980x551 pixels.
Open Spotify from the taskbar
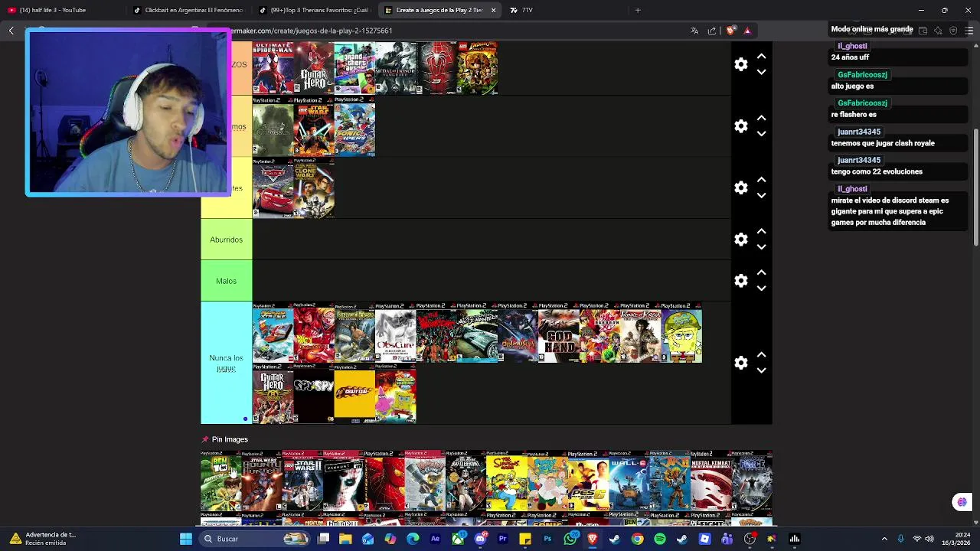(659, 539)
